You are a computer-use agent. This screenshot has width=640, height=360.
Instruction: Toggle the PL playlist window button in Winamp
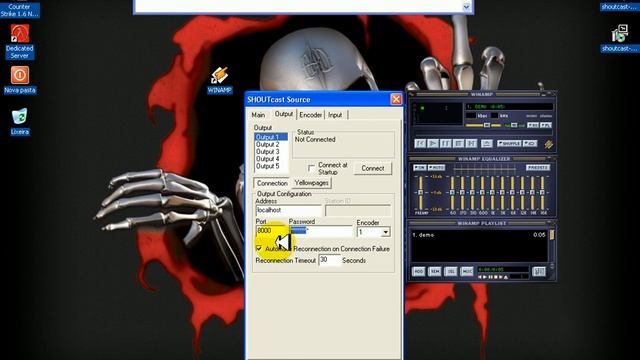(546, 125)
